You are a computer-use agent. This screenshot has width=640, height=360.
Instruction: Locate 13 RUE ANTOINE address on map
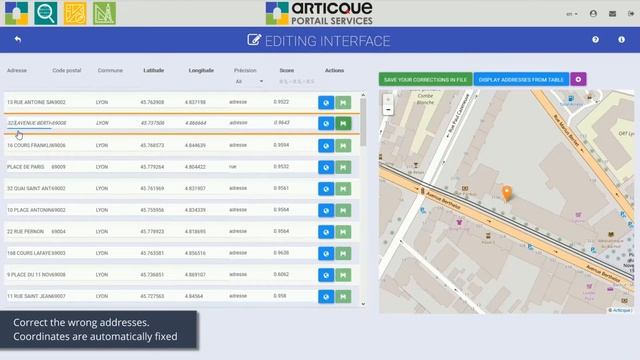click(x=326, y=103)
